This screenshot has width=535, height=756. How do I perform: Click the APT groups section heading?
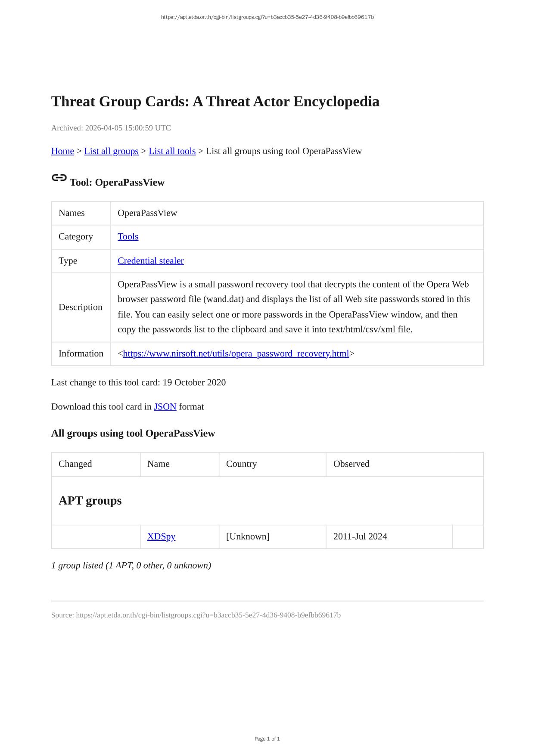click(x=90, y=501)
